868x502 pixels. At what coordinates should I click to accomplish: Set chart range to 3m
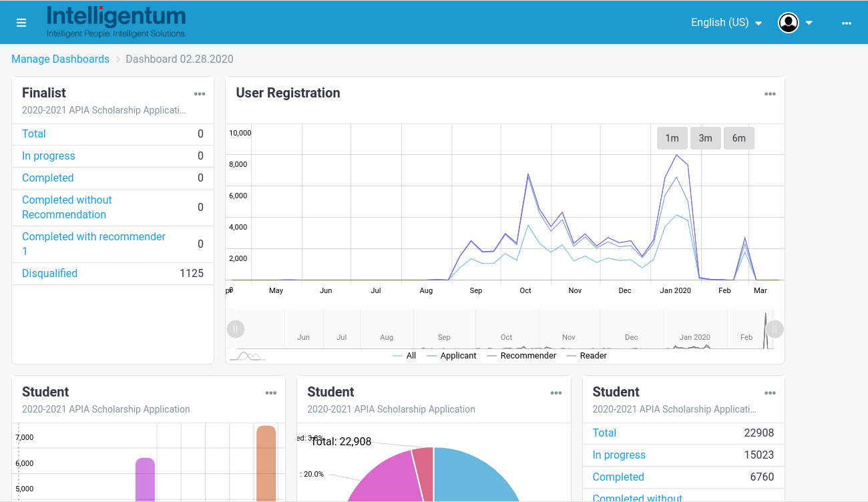coord(706,138)
